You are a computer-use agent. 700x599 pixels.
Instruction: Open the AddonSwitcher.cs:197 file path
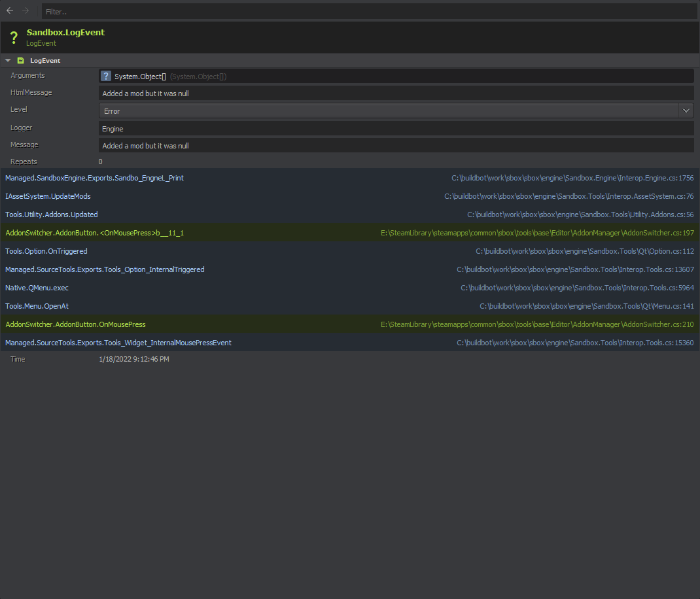coord(537,233)
